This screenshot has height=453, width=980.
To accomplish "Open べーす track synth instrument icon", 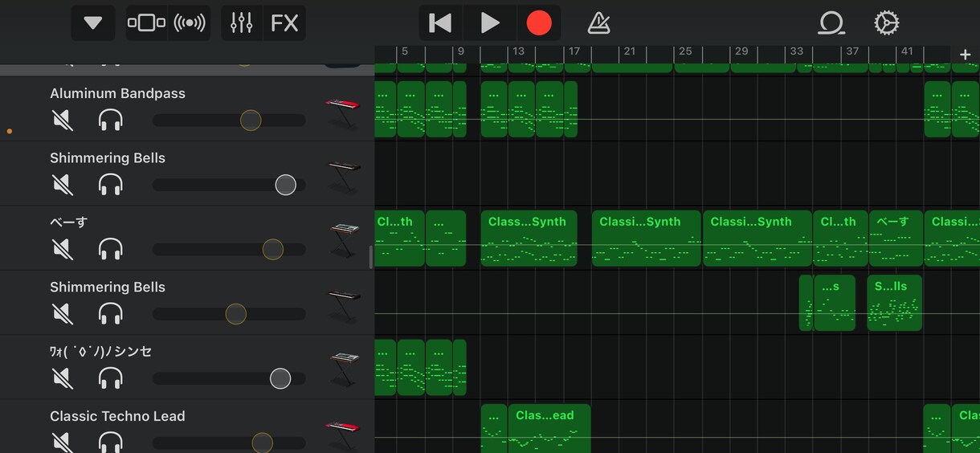I will click(345, 240).
